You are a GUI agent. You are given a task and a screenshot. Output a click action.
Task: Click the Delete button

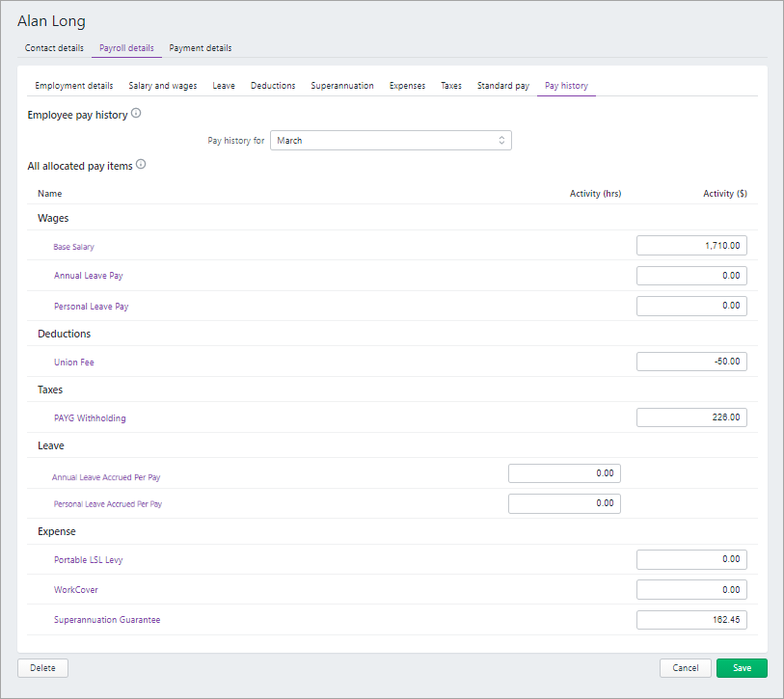(x=42, y=668)
